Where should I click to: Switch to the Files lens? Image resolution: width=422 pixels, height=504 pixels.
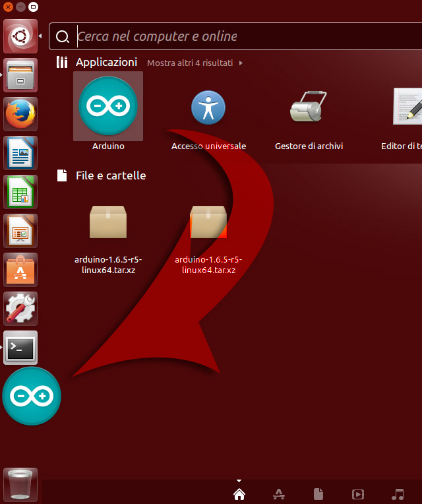(x=318, y=494)
